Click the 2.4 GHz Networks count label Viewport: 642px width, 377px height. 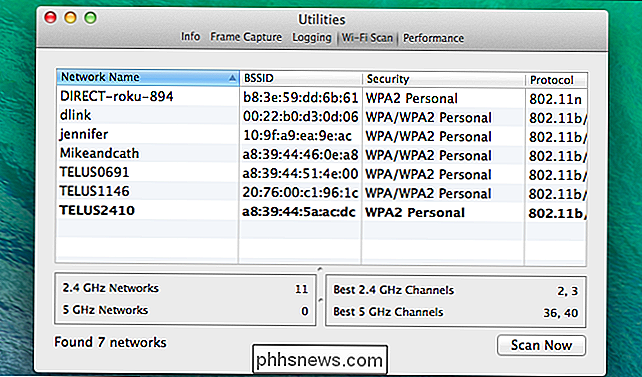click(110, 288)
